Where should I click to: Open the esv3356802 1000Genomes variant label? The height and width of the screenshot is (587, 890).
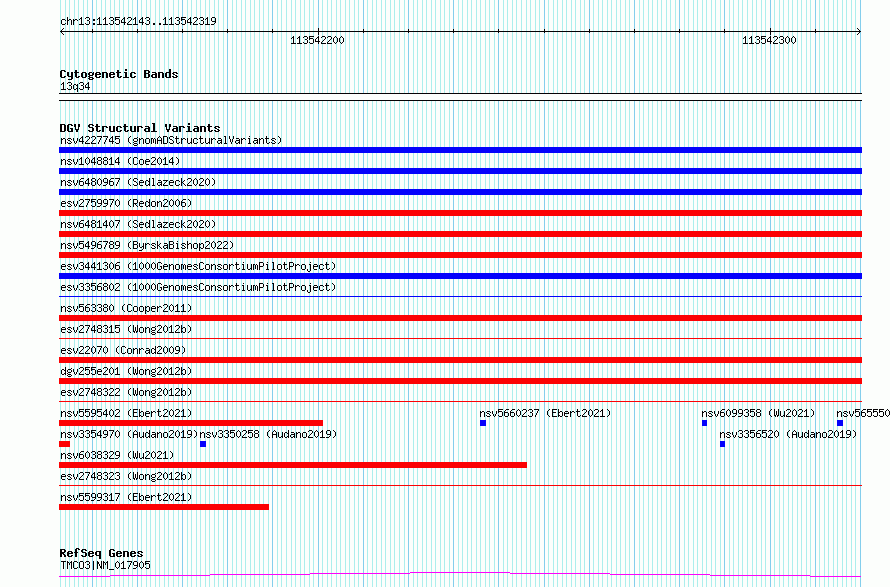pyautogui.click(x=198, y=287)
